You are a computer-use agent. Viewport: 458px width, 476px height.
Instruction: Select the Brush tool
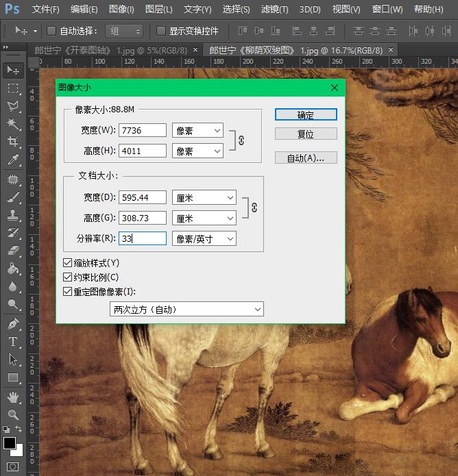[x=13, y=198]
